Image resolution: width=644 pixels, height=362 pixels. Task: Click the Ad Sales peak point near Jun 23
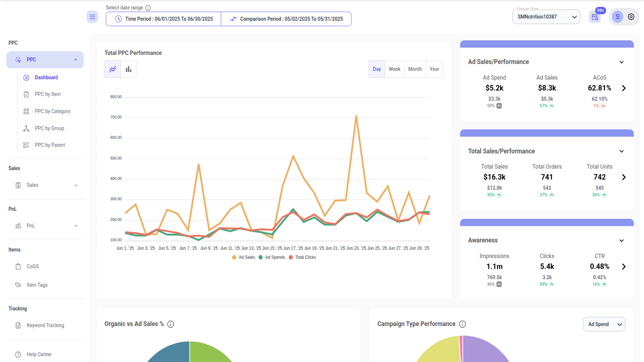coord(356,116)
